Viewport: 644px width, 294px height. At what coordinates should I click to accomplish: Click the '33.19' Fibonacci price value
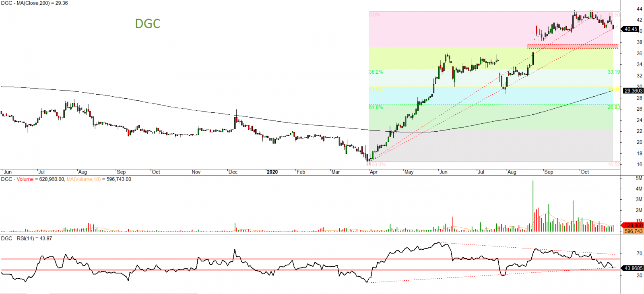614,72
